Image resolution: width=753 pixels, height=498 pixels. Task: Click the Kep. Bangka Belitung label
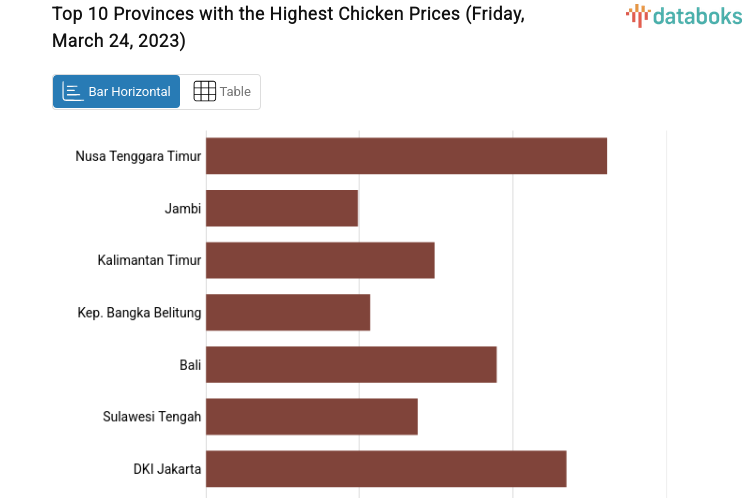139,312
